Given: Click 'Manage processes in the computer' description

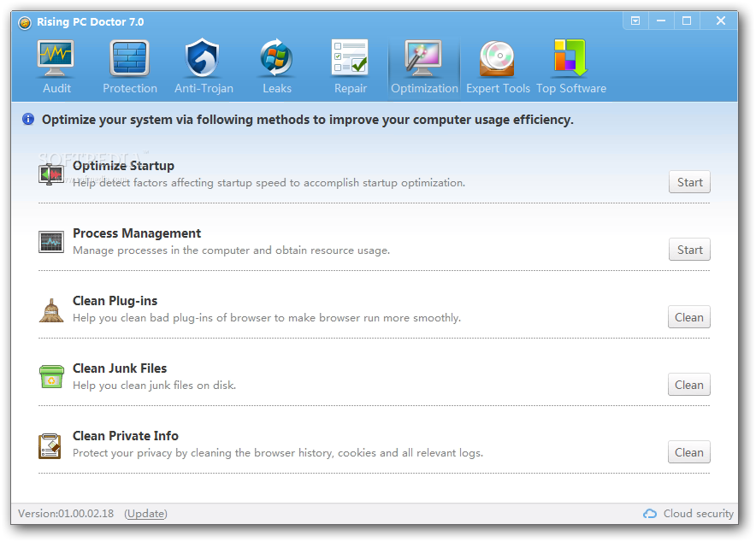Looking at the screenshot, I should (x=232, y=250).
